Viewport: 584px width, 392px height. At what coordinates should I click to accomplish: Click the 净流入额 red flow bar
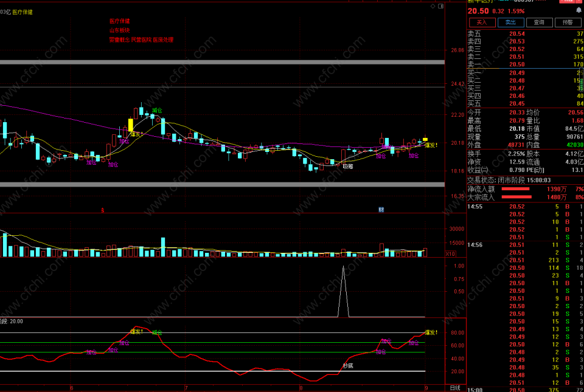point(515,189)
